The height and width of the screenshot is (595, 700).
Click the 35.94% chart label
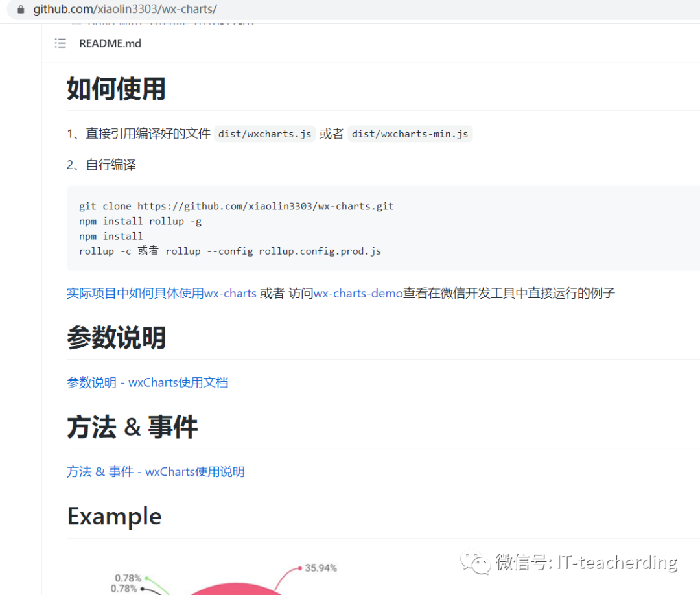(321, 568)
